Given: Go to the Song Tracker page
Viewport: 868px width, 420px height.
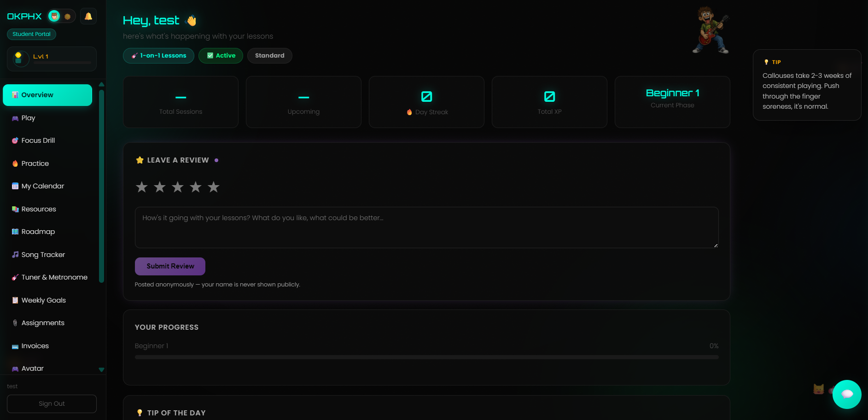Looking at the screenshot, I should coord(47,255).
